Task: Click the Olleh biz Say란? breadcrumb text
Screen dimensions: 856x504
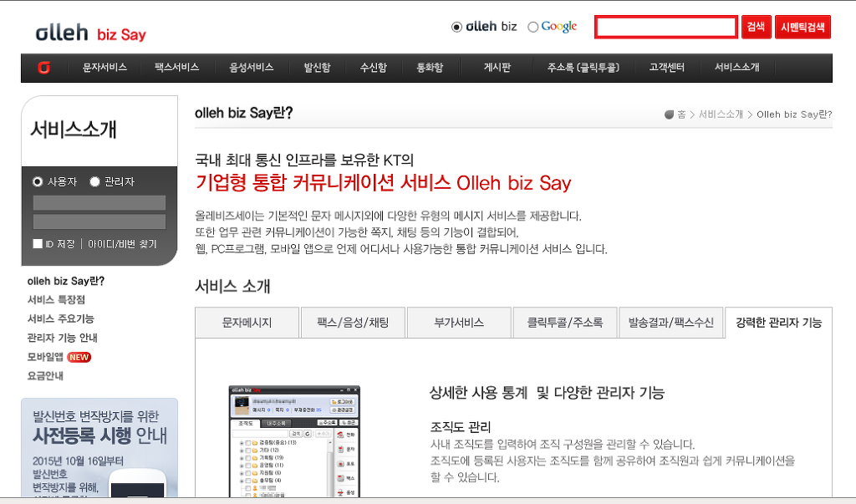Action: pos(794,115)
